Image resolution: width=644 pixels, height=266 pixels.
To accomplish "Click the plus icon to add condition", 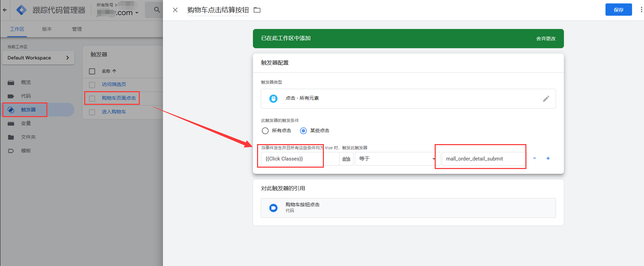I will 548,158.
